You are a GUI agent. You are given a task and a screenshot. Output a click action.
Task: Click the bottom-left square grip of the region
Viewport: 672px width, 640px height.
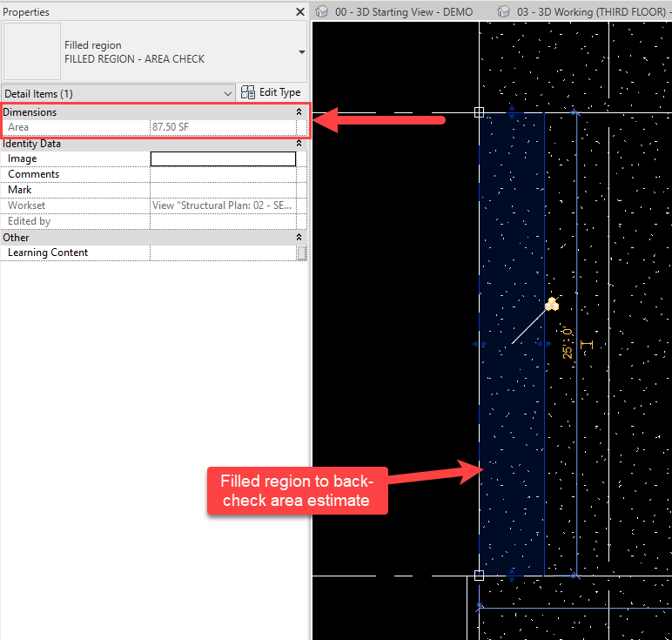point(479,576)
